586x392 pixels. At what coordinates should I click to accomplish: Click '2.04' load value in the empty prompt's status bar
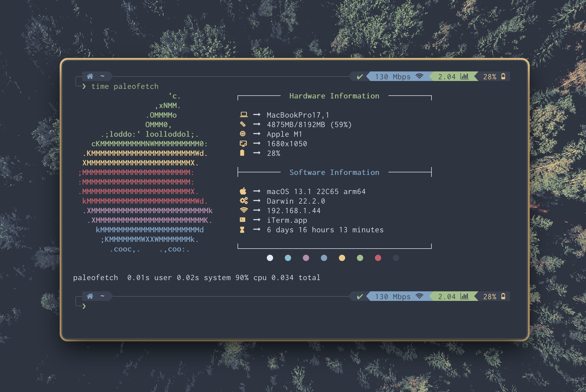[x=447, y=297]
